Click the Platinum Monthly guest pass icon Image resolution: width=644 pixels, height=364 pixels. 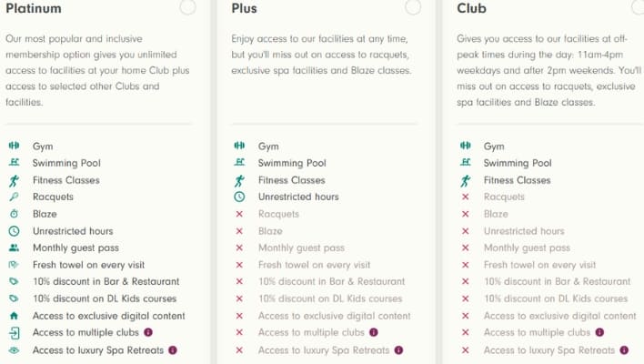click(x=14, y=248)
